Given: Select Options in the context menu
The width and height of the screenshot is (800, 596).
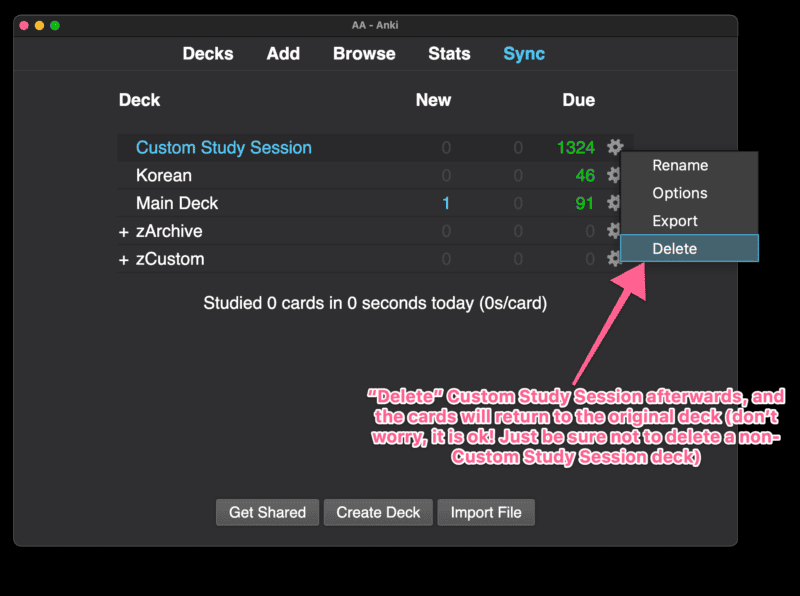Looking at the screenshot, I should click(x=678, y=193).
